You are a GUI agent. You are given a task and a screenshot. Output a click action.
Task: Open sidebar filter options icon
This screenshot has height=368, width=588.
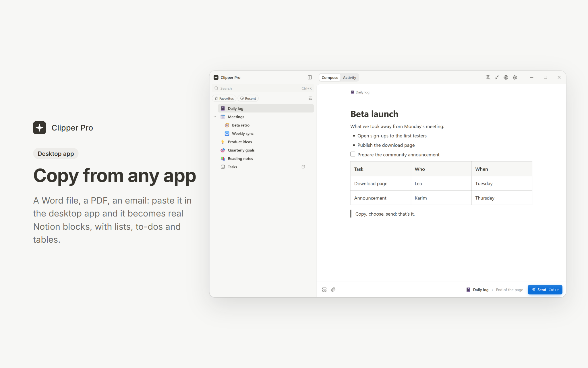[x=310, y=98]
